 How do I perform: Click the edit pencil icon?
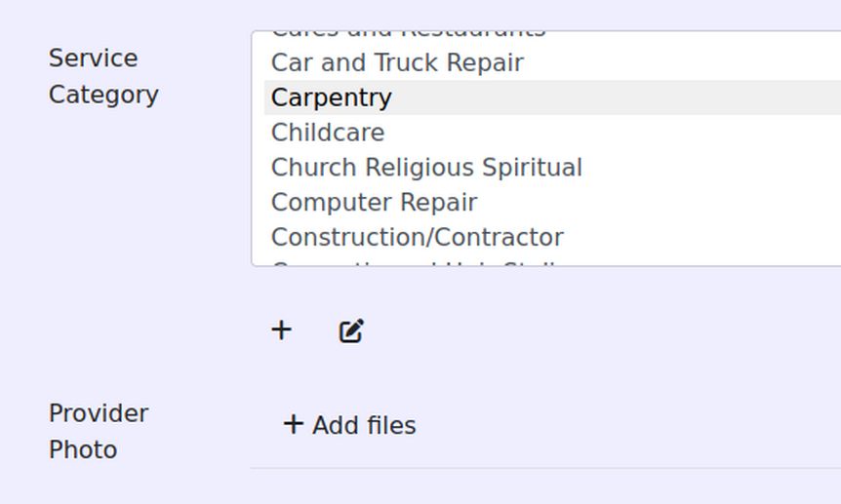click(351, 331)
